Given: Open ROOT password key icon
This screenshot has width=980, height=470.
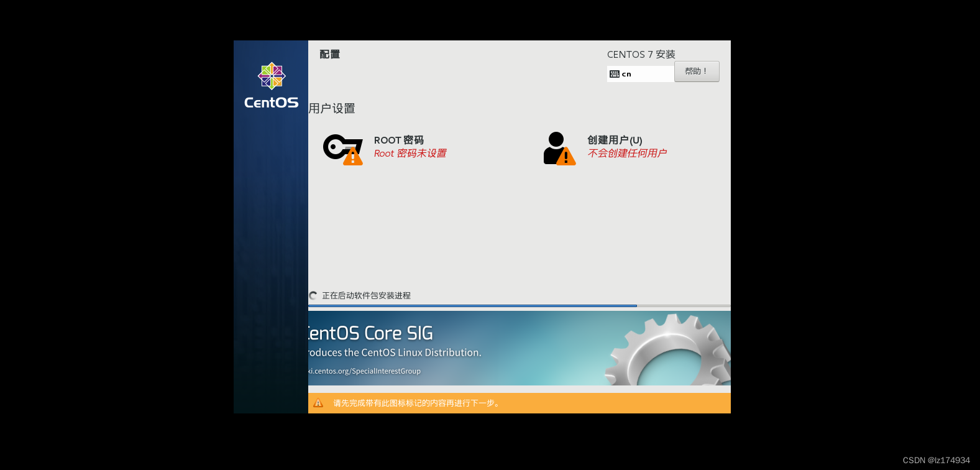Looking at the screenshot, I should pyautogui.click(x=343, y=149).
